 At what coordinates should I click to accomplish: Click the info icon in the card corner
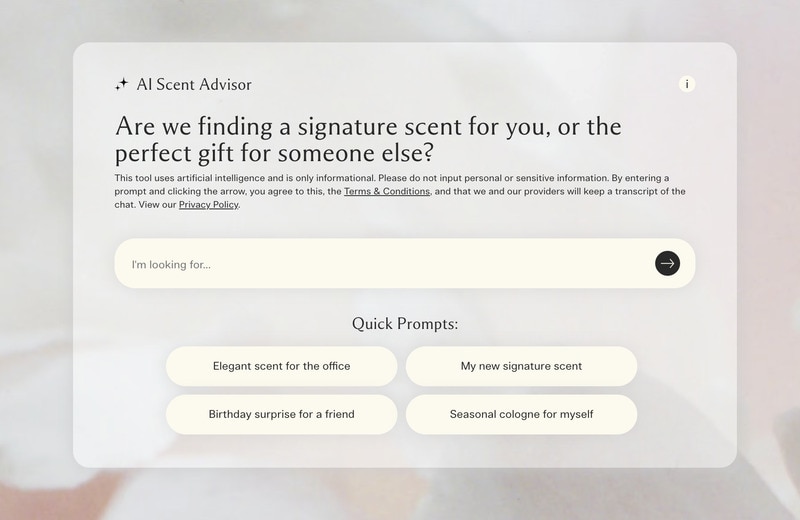point(687,84)
